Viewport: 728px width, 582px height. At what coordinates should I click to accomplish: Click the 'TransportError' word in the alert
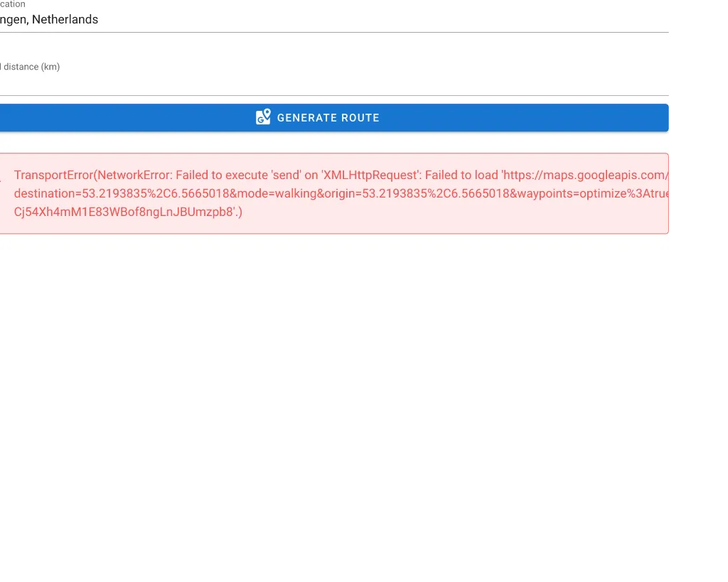[53, 175]
